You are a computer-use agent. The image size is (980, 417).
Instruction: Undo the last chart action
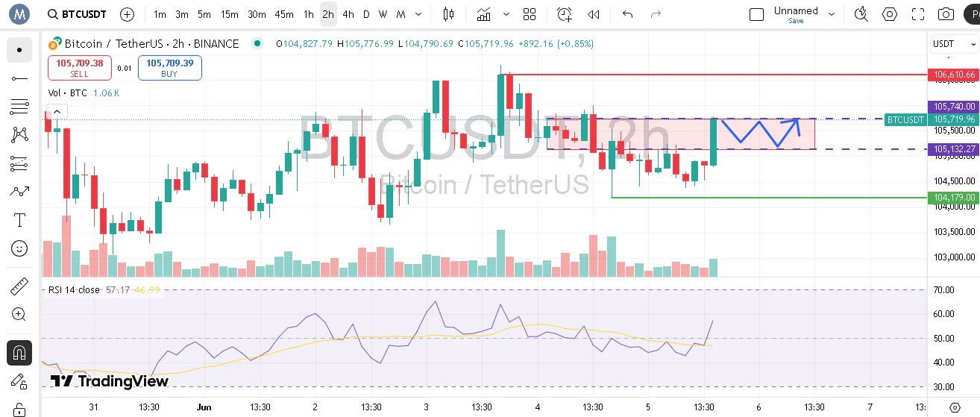point(627,14)
